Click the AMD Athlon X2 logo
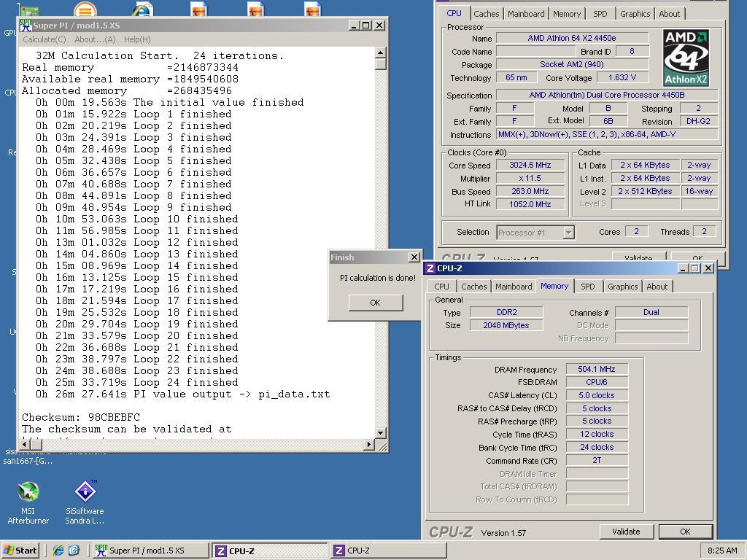Image resolution: width=747 pixels, height=560 pixels. (686, 58)
